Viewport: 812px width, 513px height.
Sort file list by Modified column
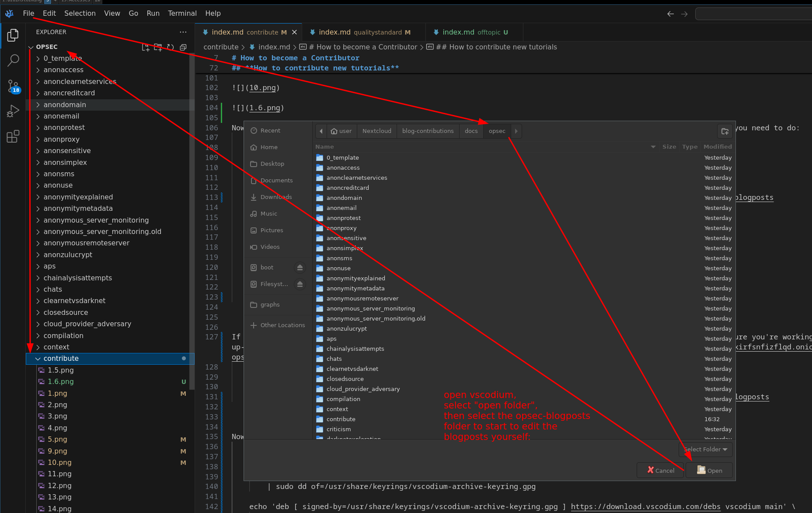tap(717, 147)
